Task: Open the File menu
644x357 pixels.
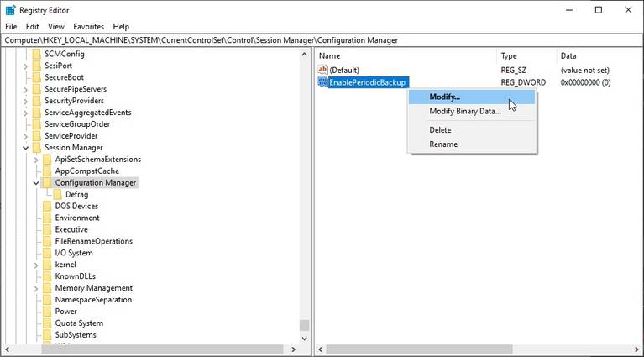Action: tap(11, 27)
